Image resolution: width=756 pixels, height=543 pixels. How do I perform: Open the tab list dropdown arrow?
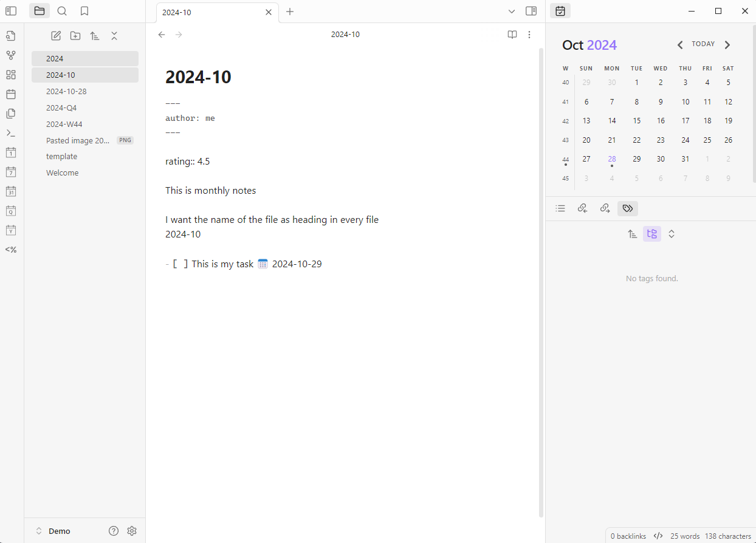(512, 12)
